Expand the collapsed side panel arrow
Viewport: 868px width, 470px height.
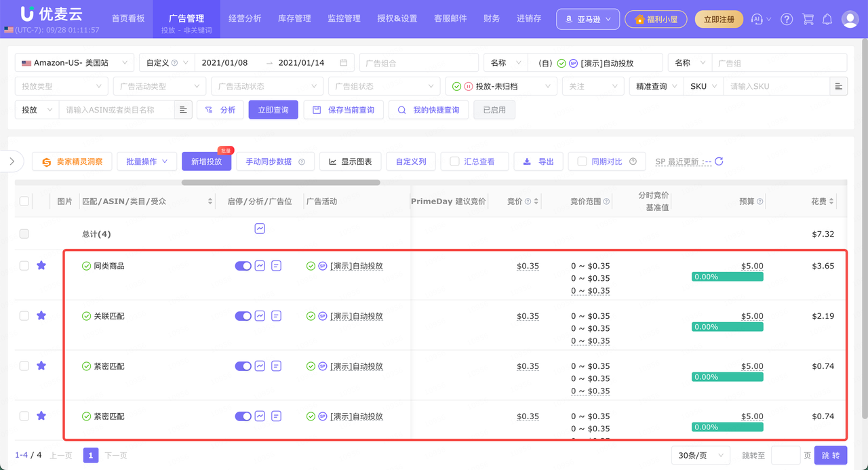click(12, 161)
